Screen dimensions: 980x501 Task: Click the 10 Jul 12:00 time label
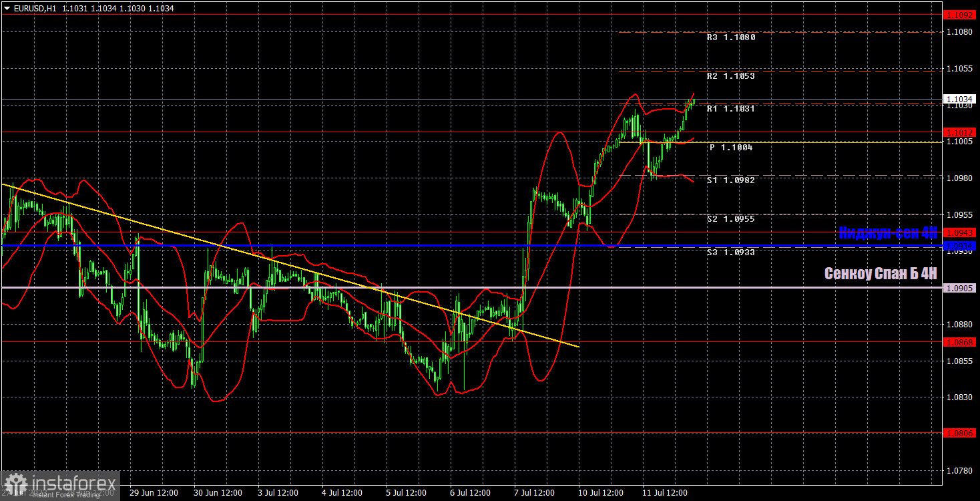point(602,493)
